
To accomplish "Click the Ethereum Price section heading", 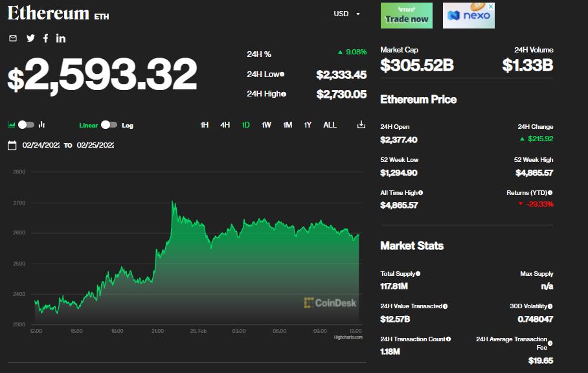I will (418, 99).
